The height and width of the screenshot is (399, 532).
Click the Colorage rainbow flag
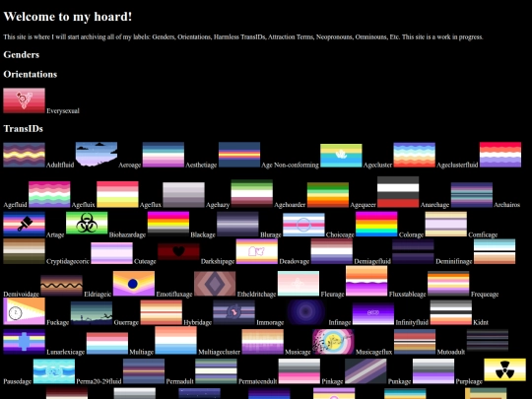[376, 224]
